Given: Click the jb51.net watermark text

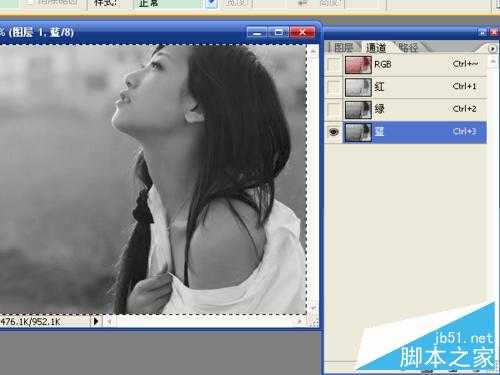Looking at the screenshot, I should click(464, 338).
